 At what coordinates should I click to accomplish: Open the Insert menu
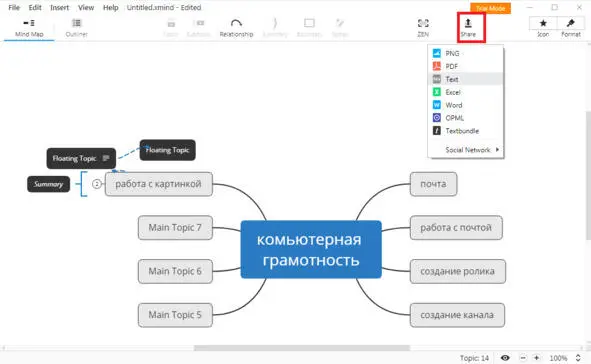point(60,8)
